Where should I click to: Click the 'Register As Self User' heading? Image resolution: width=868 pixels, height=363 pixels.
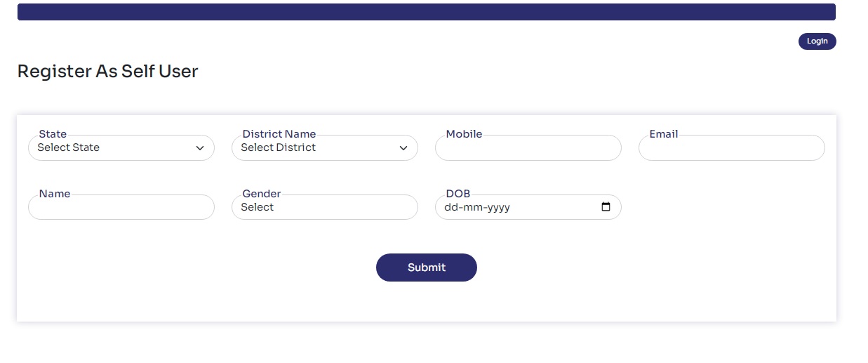pyautogui.click(x=107, y=71)
